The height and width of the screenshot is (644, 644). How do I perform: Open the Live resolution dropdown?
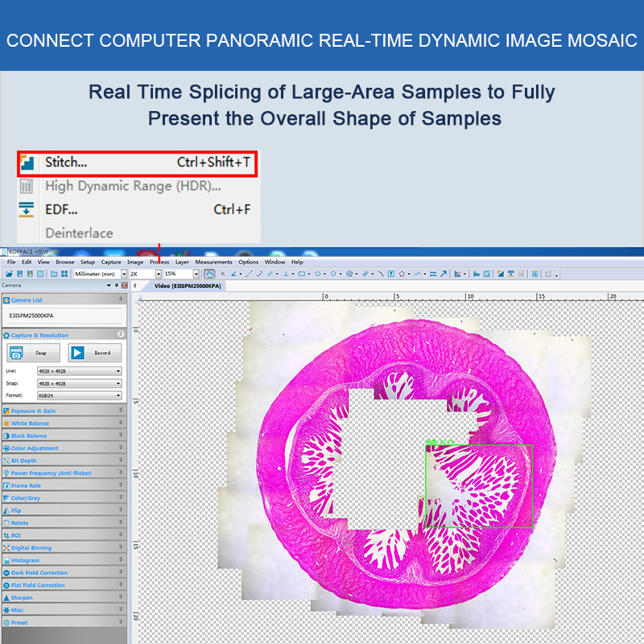pos(79,371)
